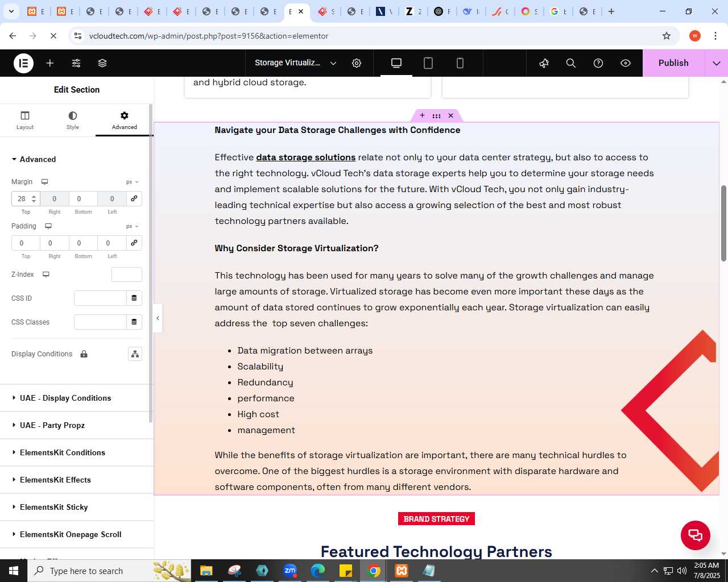Open XAMPP from the taskbar
Screen dimensions: 728x582
coord(402,571)
